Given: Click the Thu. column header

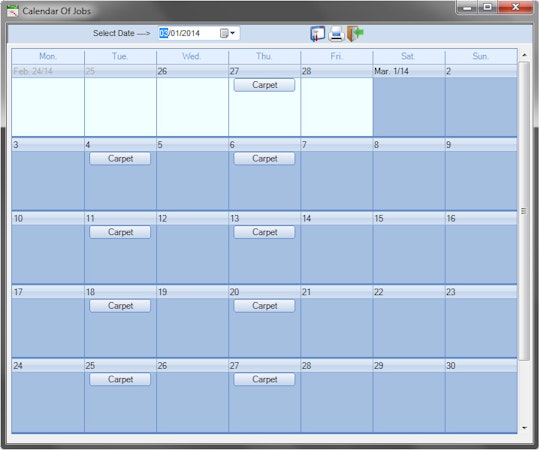Looking at the screenshot, I should (264, 56).
